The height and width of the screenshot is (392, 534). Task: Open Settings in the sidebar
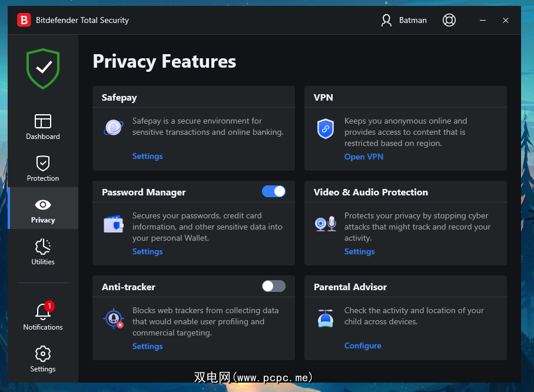(x=43, y=359)
